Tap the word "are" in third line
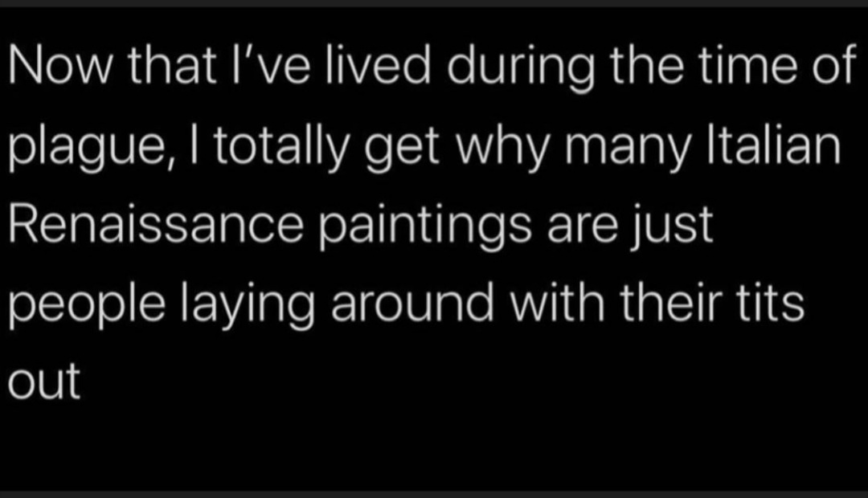Viewport: 868px width, 498px height. coord(582,228)
